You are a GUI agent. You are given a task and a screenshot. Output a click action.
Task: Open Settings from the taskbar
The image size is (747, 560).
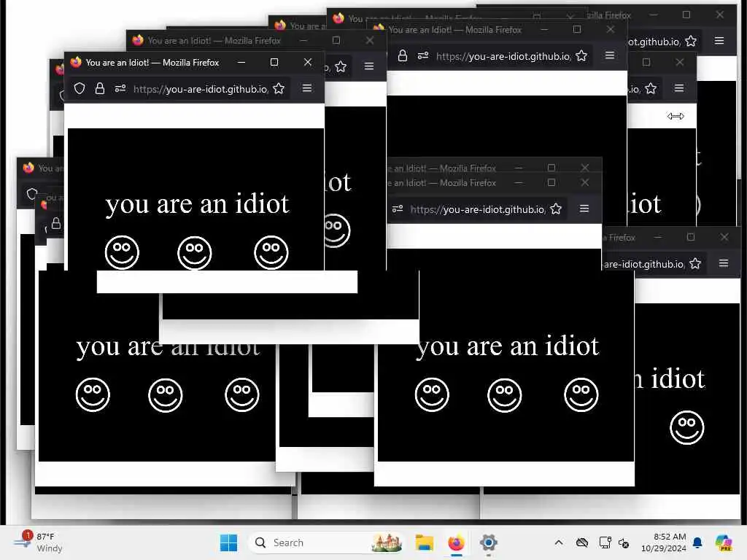point(488,542)
